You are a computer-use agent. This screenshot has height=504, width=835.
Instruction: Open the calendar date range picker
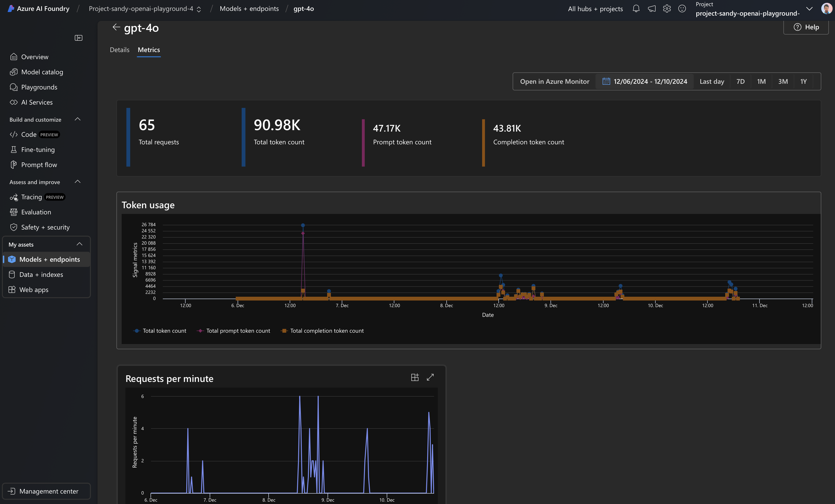tap(644, 81)
